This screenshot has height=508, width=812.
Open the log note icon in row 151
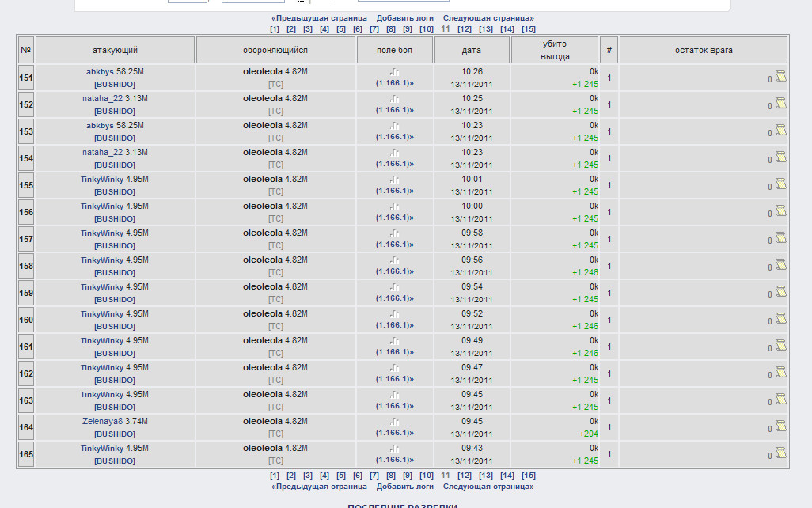coord(780,76)
